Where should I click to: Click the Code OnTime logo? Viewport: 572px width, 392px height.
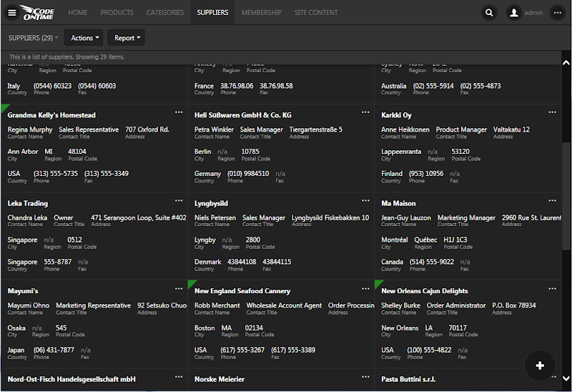39,12
